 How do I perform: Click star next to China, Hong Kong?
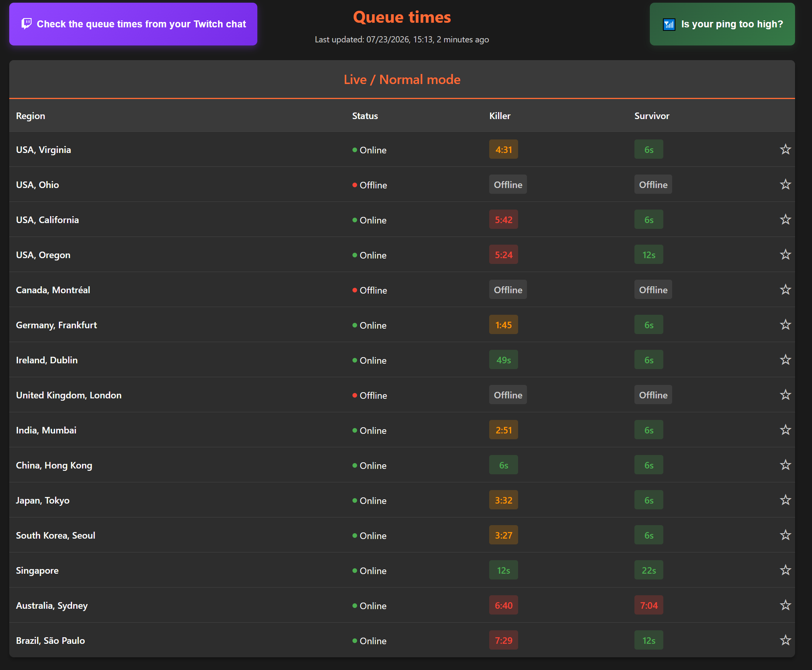(785, 465)
